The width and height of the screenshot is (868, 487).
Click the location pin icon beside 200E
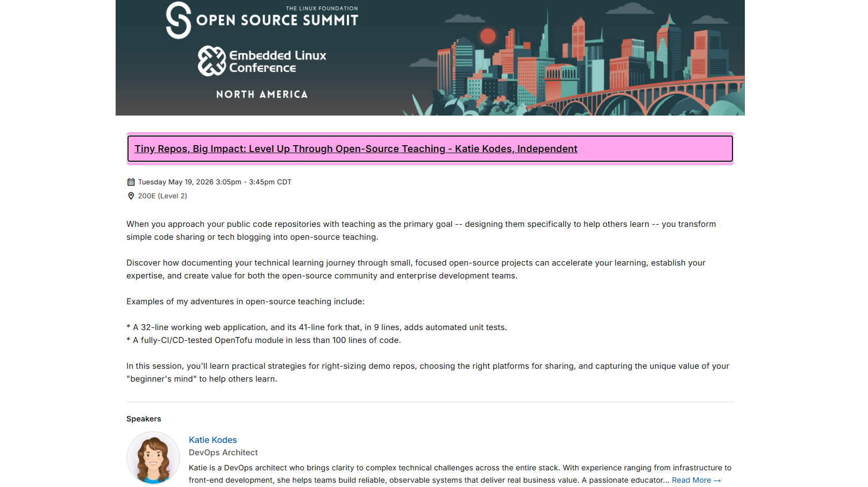[131, 196]
